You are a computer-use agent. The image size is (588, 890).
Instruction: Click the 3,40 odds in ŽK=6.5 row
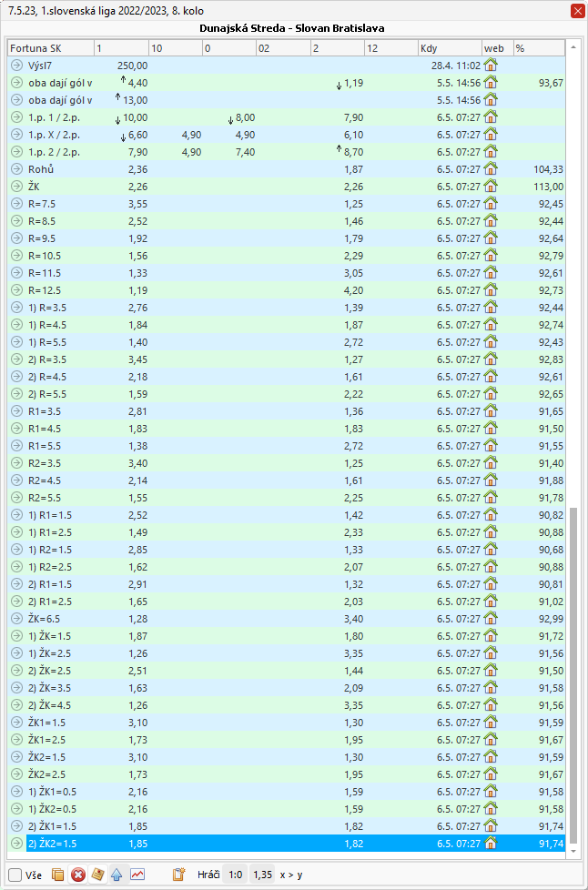point(352,619)
